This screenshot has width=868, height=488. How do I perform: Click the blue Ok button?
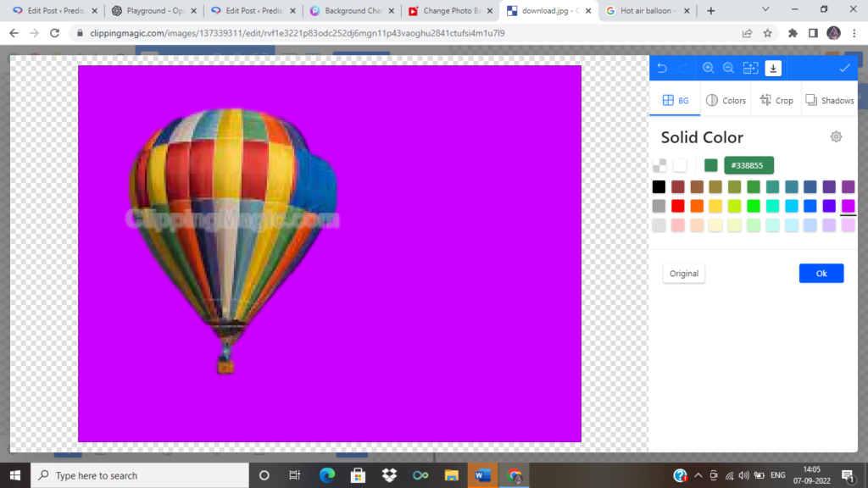click(821, 274)
